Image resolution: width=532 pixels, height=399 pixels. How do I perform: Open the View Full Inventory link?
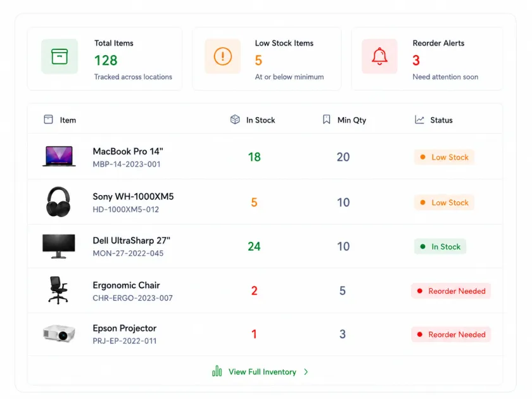[x=262, y=372]
